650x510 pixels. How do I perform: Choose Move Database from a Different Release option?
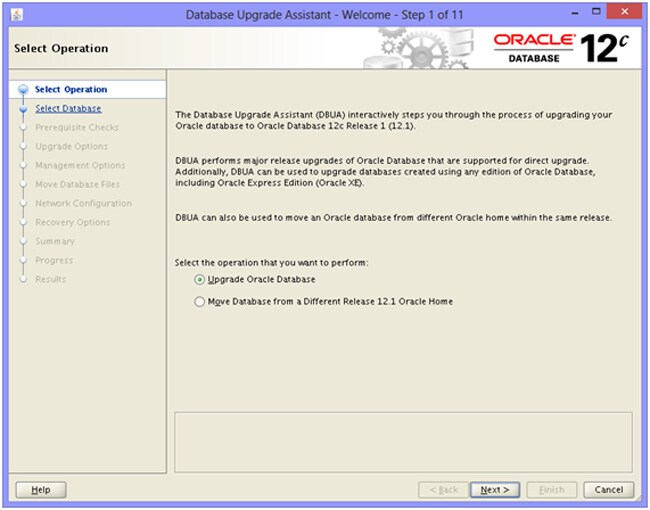point(199,302)
